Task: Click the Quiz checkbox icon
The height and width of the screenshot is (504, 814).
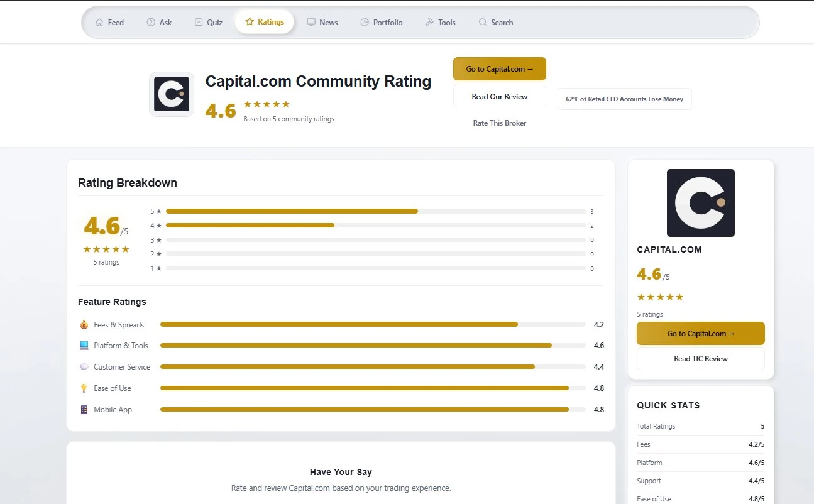Action: (x=199, y=23)
